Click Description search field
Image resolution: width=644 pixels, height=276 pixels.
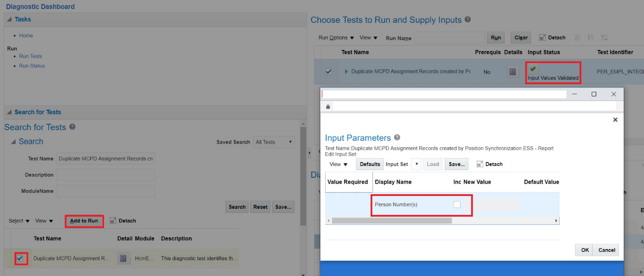click(x=106, y=175)
